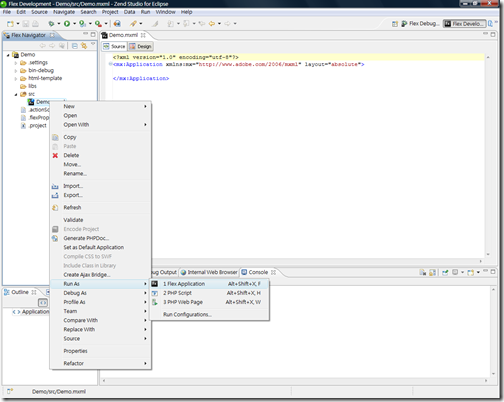Switch to the Console tab
This screenshot has height=402, width=504.
pos(258,272)
